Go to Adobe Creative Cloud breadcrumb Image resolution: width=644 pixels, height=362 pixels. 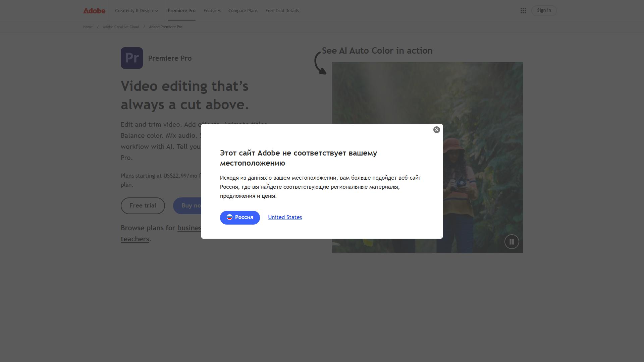pos(121,27)
